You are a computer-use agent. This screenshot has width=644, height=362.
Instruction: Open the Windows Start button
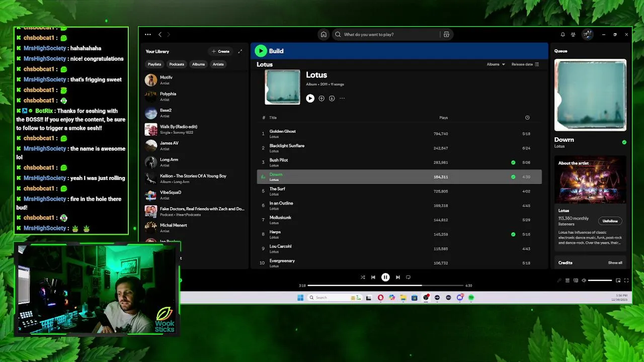[300, 298]
